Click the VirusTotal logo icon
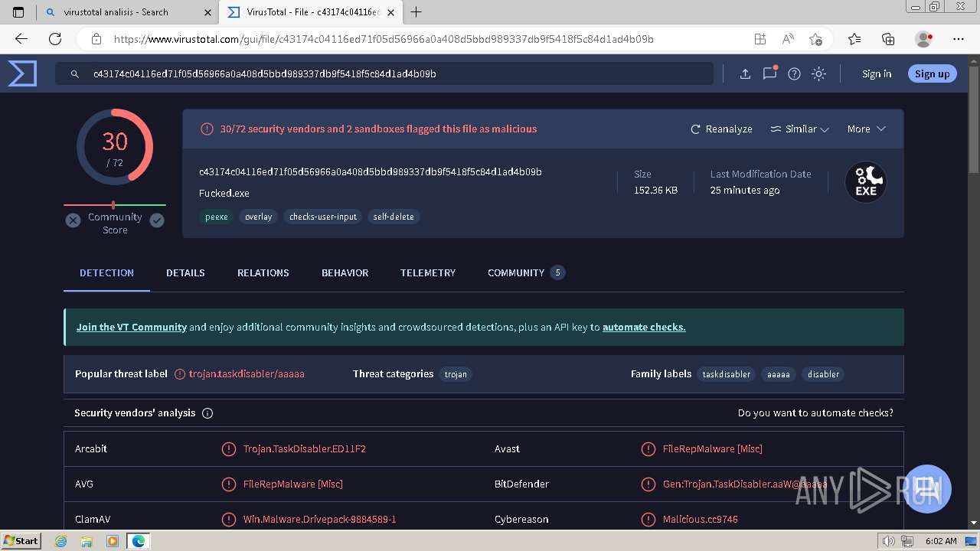The width and height of the screenshot is (980, 551). point(22,73)
